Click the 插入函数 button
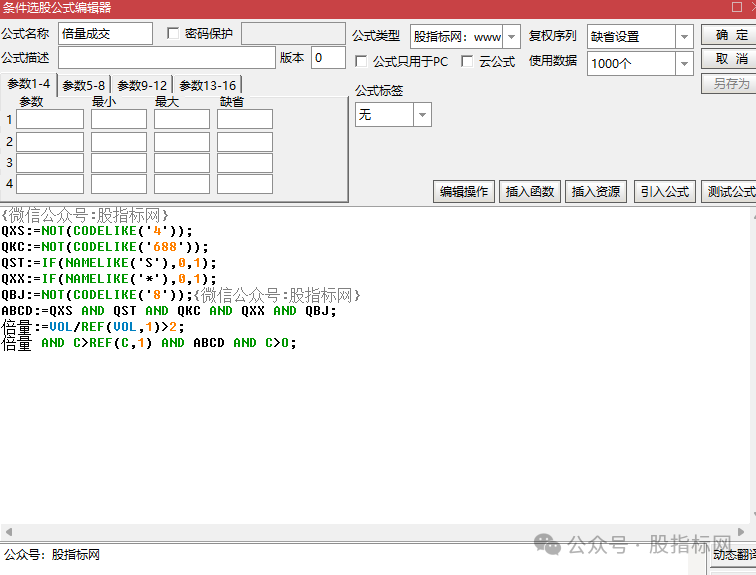 (x=530, y=192)
